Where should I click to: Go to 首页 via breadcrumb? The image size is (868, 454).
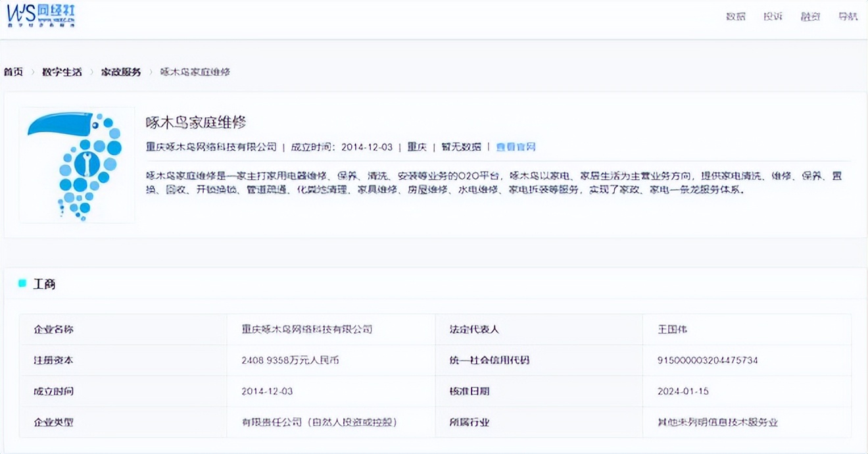coord(13,72)
